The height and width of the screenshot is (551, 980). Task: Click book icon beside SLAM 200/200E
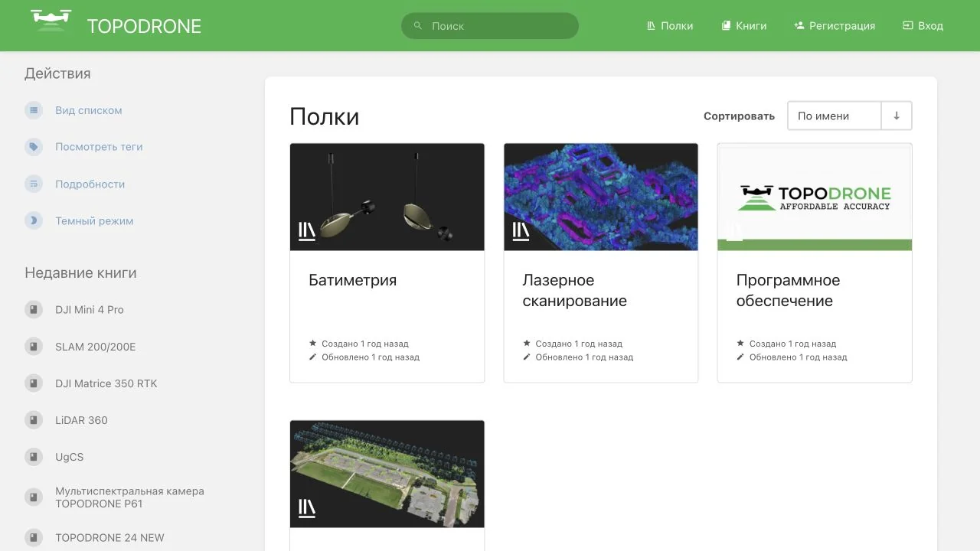[x=34, y=347]
